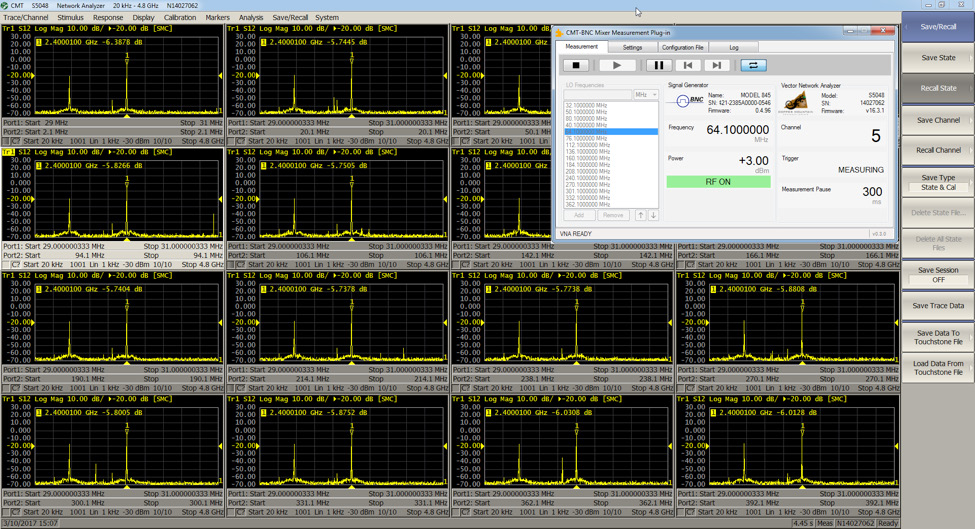The image size is (975, 529).
Task: Move the selected LO frequency down with arrow button
Action: pos(653,215)
